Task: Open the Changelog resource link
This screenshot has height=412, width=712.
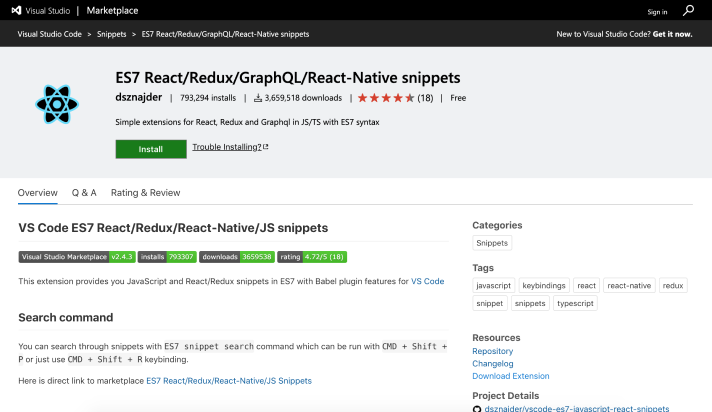Action: coord(493,363)
